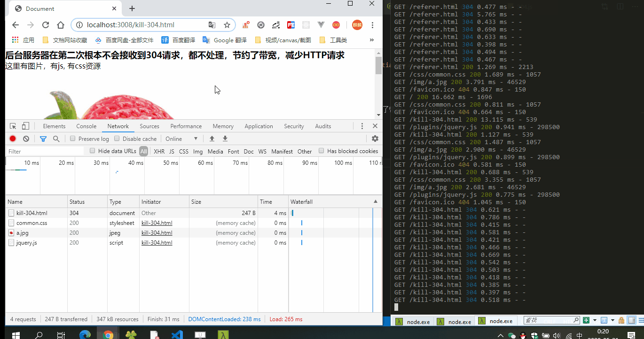Open network search magnifier icon
The width and height of the screenshot is (644, 339).
click(x=56, y=139)
